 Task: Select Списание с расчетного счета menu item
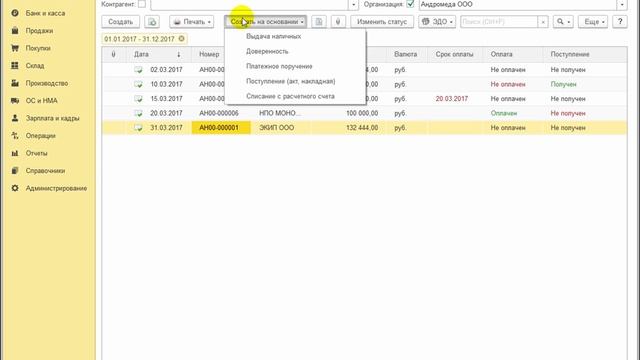pos(290,96)
